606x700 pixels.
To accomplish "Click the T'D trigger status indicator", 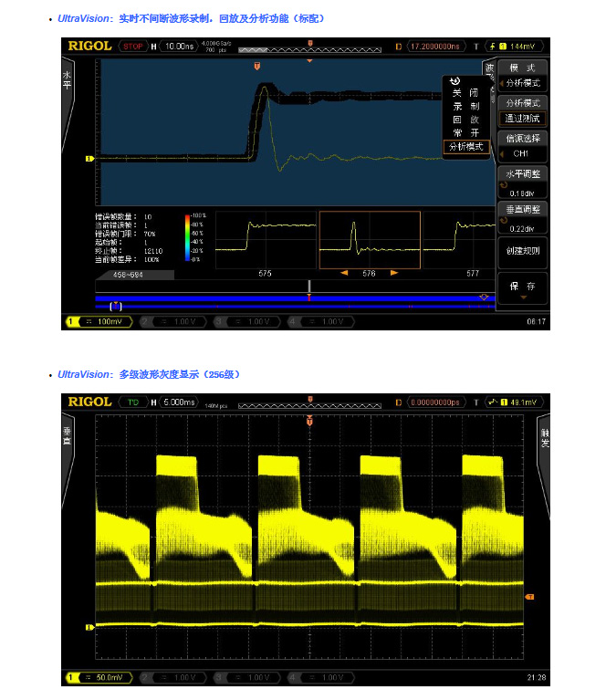I will [133, 402].
